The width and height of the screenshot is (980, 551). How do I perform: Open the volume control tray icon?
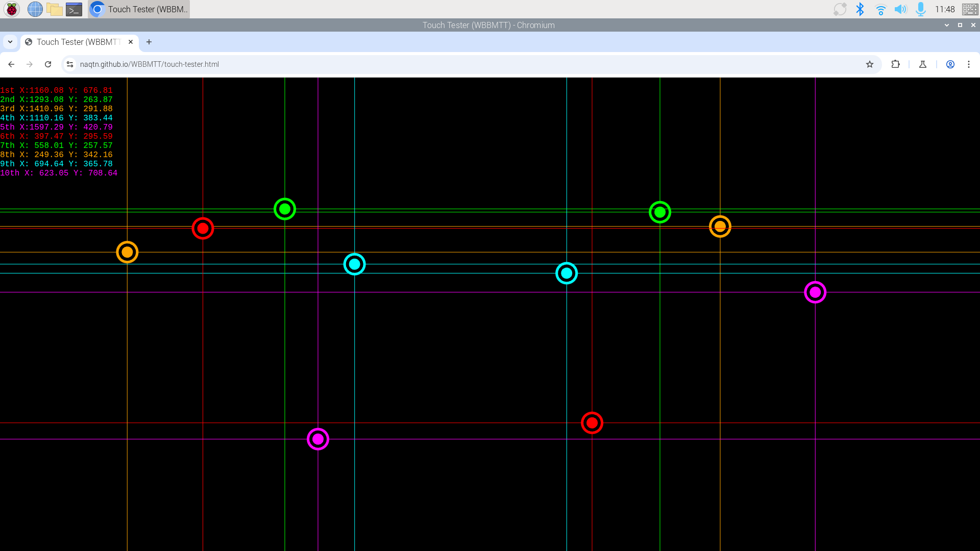click(x=900, y=9)
